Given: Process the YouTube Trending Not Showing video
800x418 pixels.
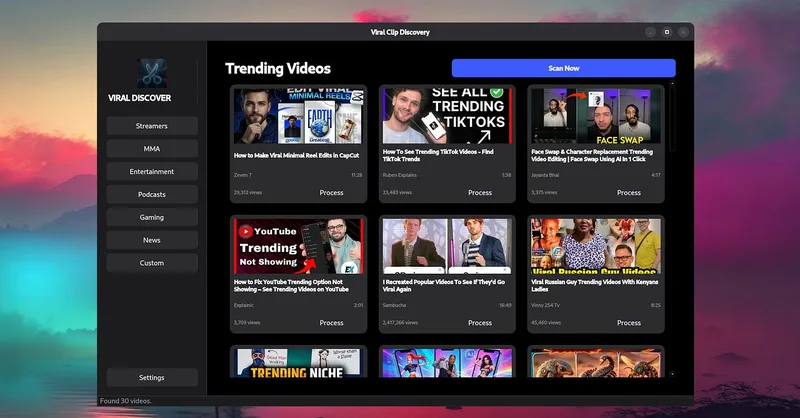Looking at the screenshot, I should pyautogui.click(x=331, y=323).
